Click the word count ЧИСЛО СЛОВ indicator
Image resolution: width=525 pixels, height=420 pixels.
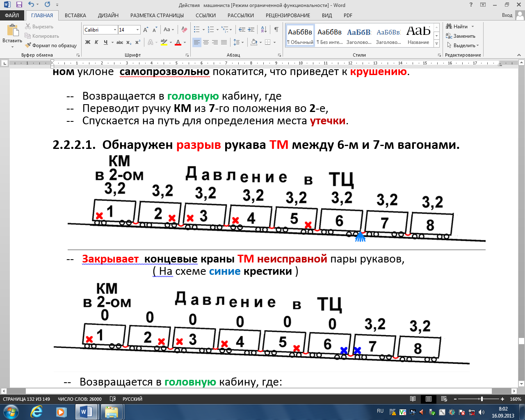pos(80,399)
